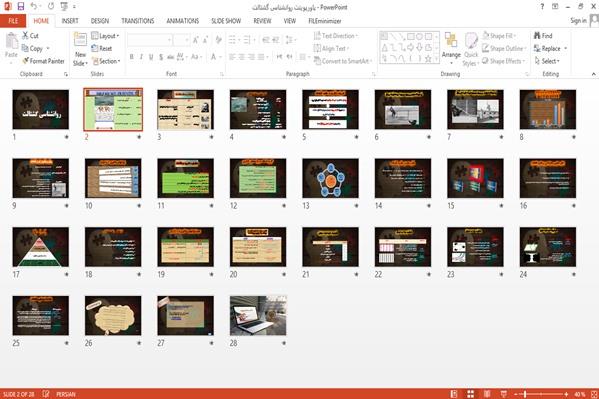
Task: Open the Arrange tool
Action: point(451,46)
